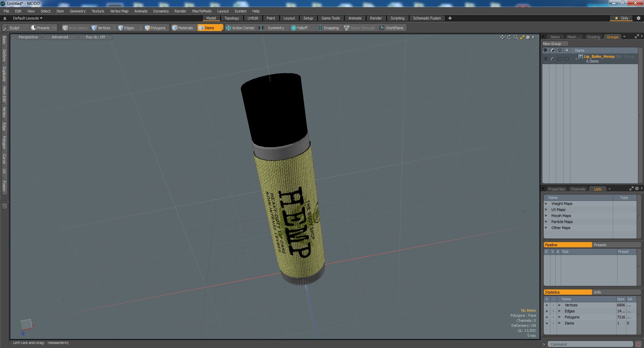Viewport: 644px width, 348px height.
Task: Toggle Select Through mode
Action: [x=359, y=28]
